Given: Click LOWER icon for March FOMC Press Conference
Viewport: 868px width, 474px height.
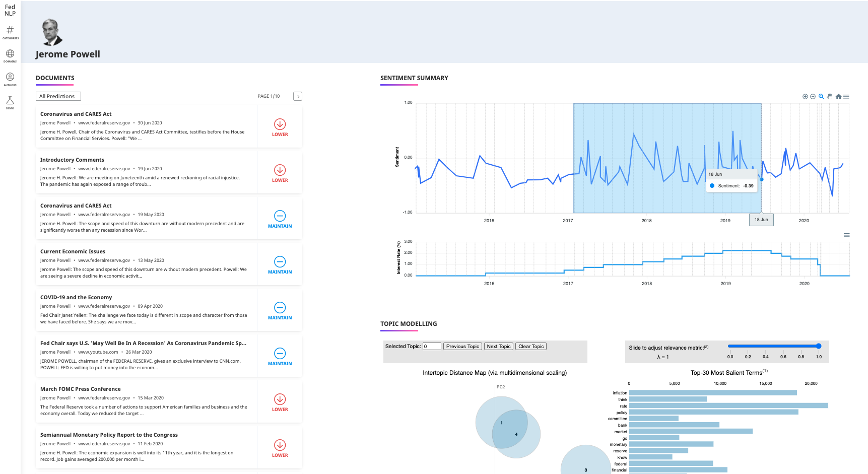Looking at the screenshot, I should (280, 399).
